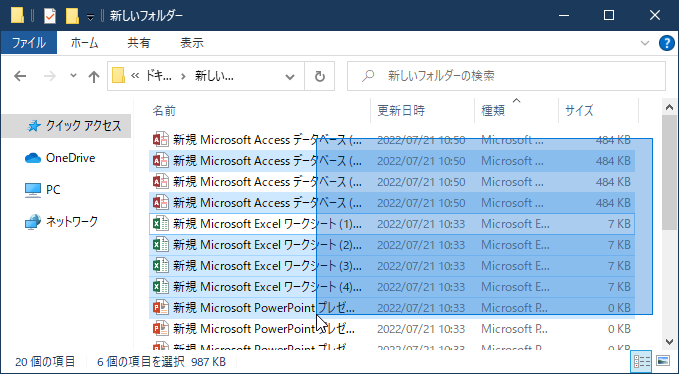679x374 pixels.
Task: Open the address bar history dropdown
Action: tap(290, 77)
